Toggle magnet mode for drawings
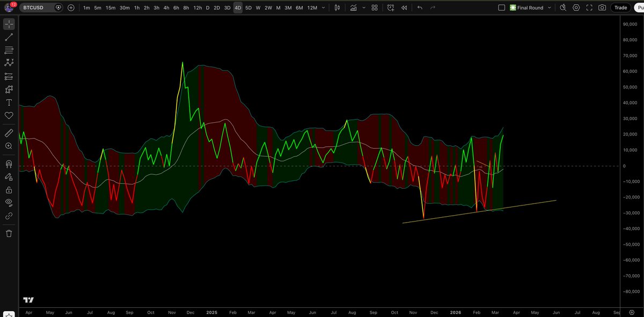The image size is (644, 317). [x=9, y=164]
